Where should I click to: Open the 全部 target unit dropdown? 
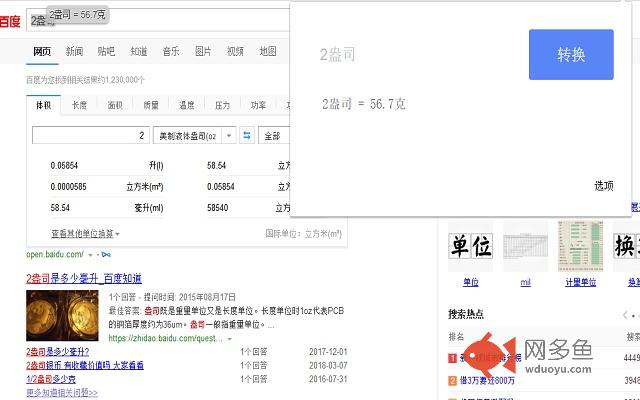[x=274, y=136]
